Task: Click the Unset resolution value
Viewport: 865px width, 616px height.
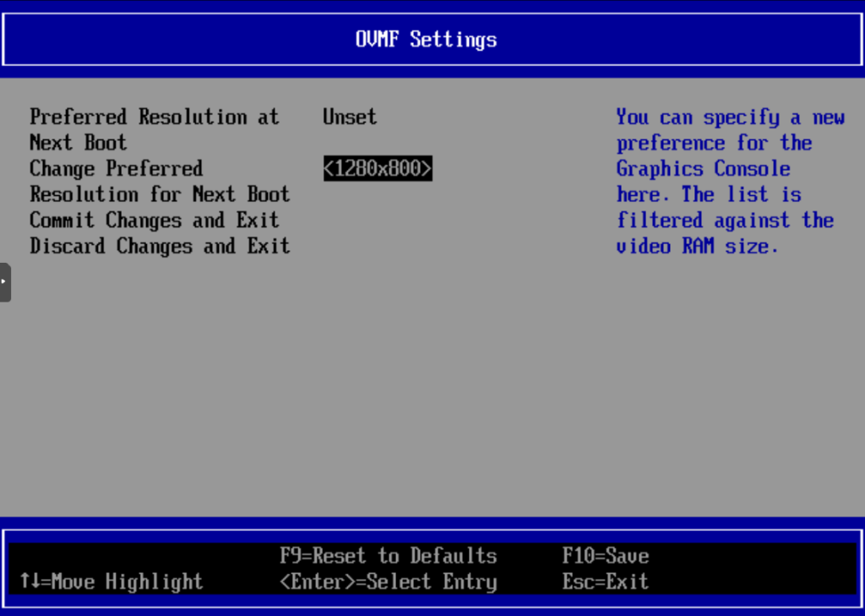Action: click(350, 117)
